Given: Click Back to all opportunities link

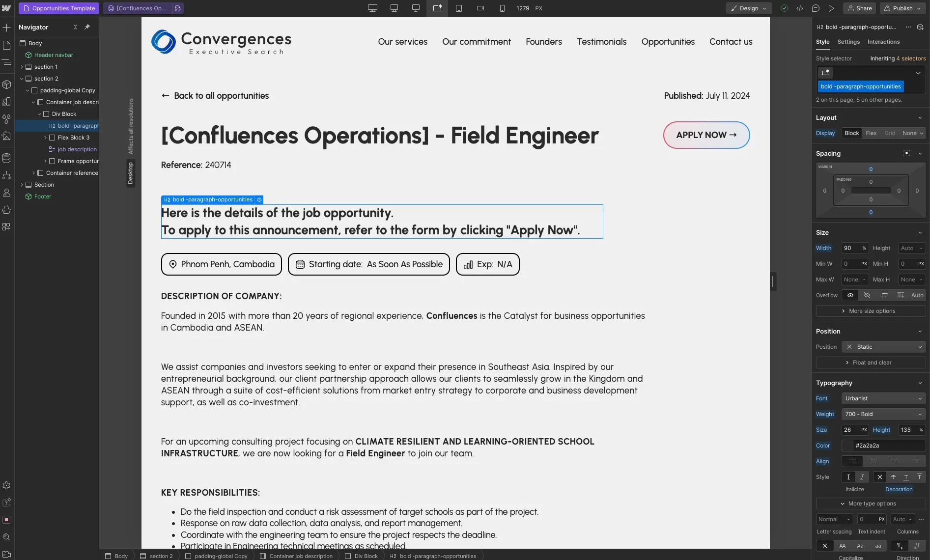Looking at the screenshot, I should click(215, 96).
